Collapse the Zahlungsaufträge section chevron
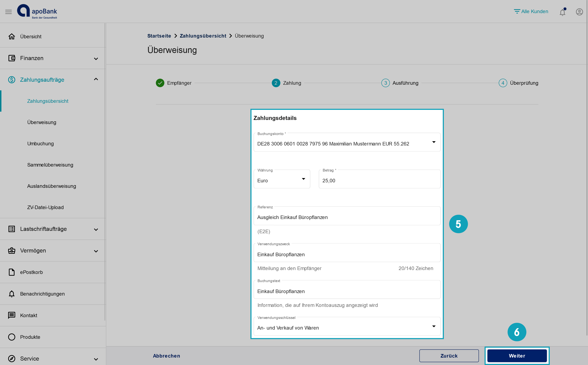Viewport: 588px width, 365px height. [x=96, y=79]
